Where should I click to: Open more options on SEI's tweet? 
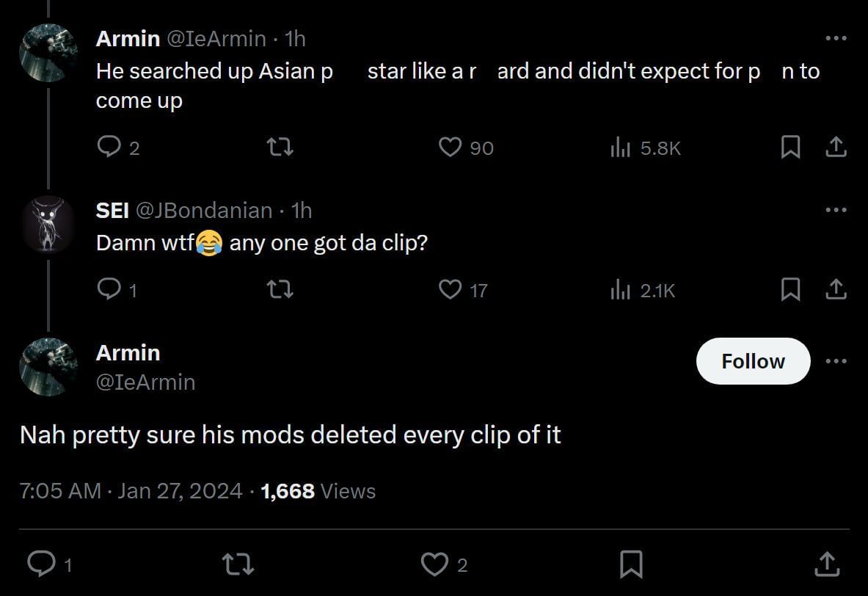tap(836, 211)
